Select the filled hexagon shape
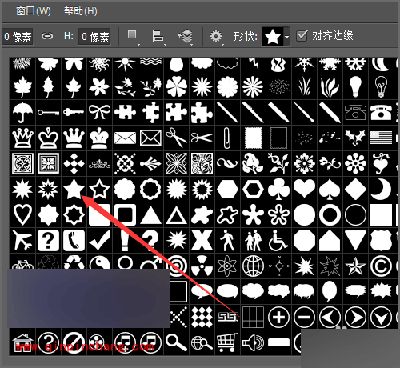This screenshot has width=400, height=368. 227,190
